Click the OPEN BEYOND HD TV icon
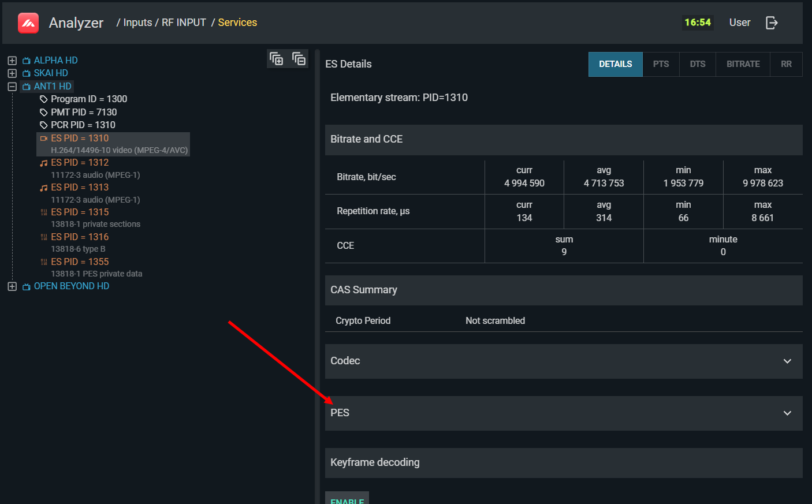The height and width of the screenshot is (504, 812). tap(27, 287)
